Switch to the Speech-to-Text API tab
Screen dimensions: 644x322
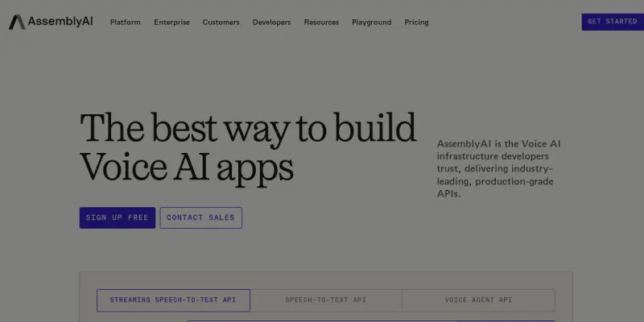[x=326, y=300]
